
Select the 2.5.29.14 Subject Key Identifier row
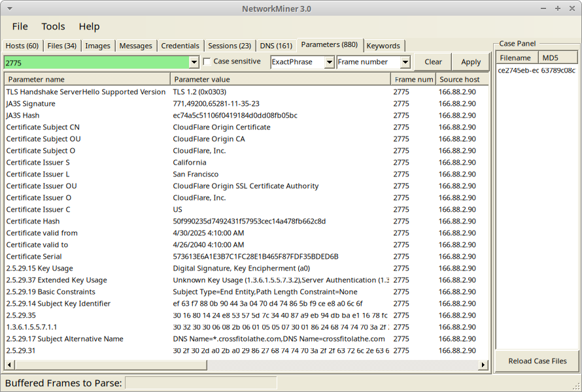click(247, 303)
